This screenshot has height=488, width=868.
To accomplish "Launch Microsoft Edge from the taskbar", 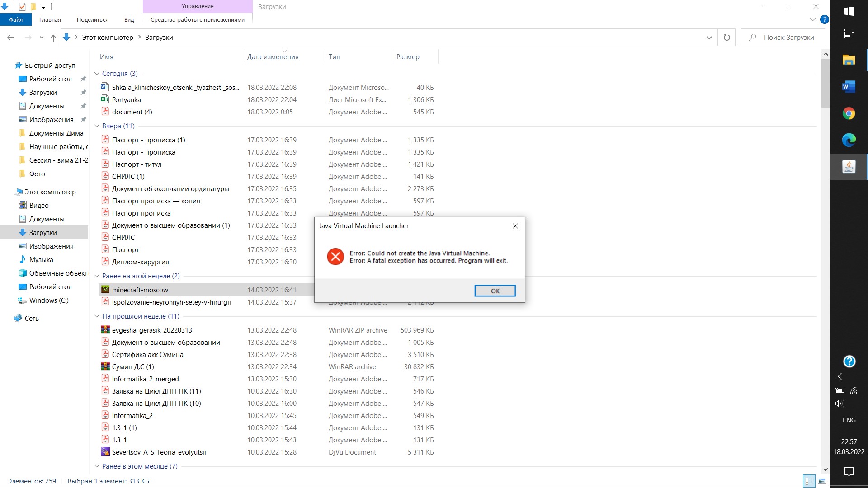I will coord(849,140).
